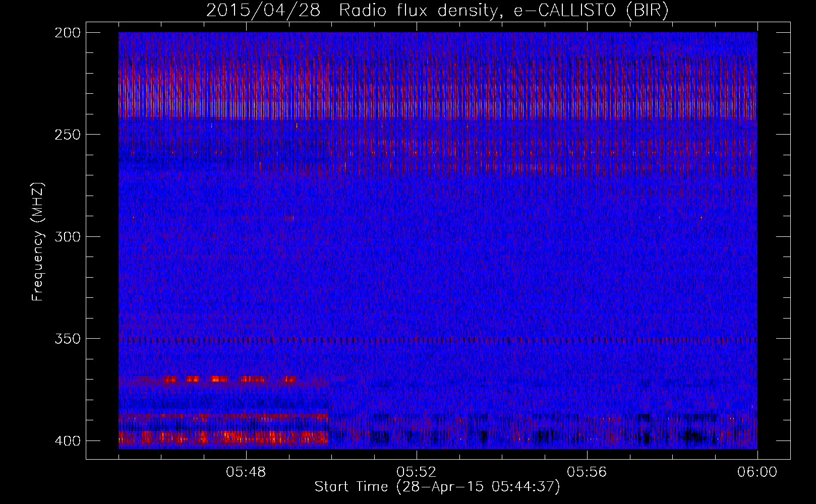This screenshot has width=816, height=504.
Task: Select the 250 frequency tick label
Action: pyautogui.click(x=67, y=135)
